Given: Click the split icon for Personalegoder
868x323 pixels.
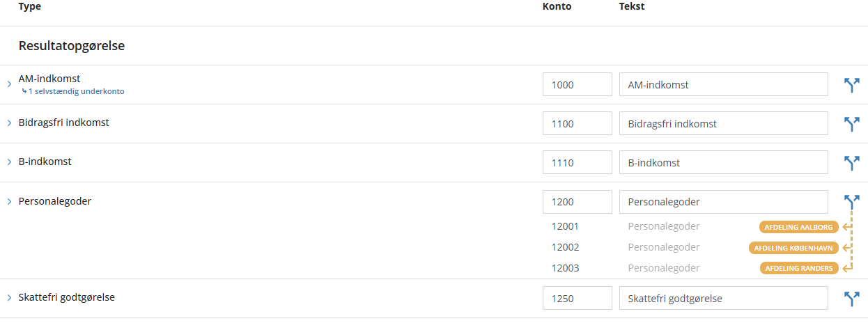Looking at the screenshot, I should click(851, 202).
